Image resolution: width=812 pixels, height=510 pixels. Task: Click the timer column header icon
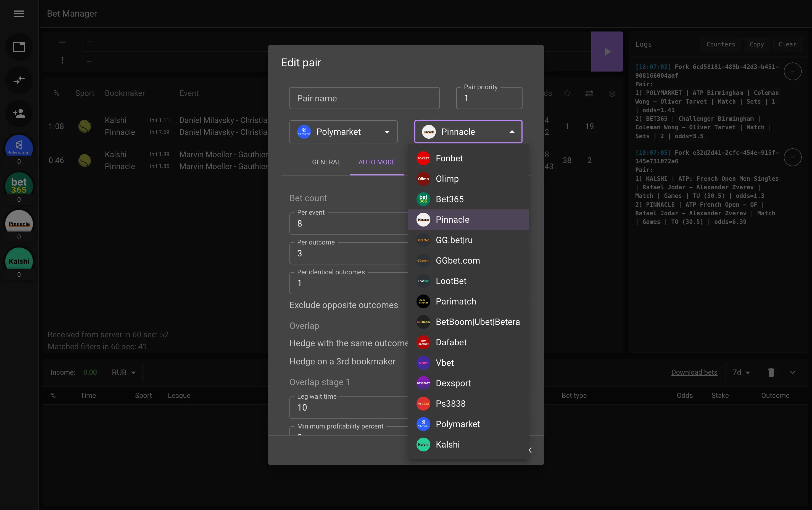567,93
